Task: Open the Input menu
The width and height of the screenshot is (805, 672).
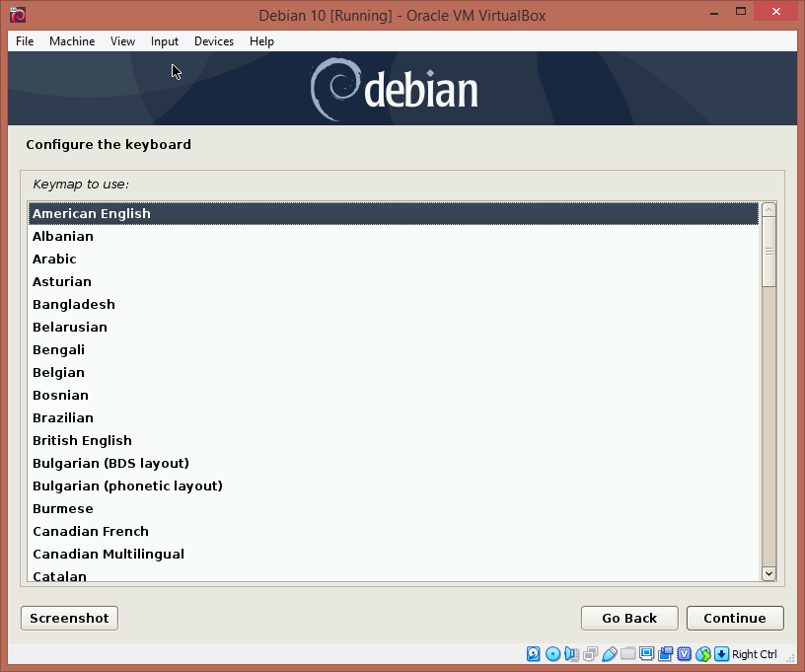Action: (165, 41)
